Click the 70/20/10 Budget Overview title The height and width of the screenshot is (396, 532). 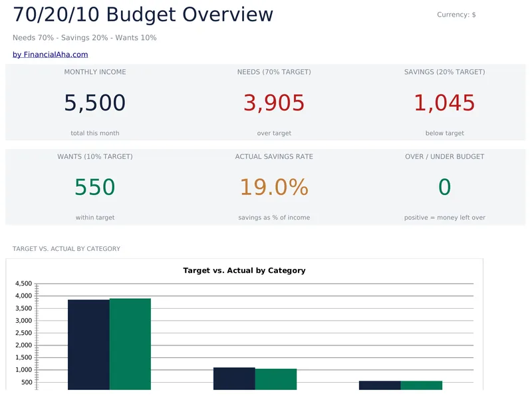point(143,15)
